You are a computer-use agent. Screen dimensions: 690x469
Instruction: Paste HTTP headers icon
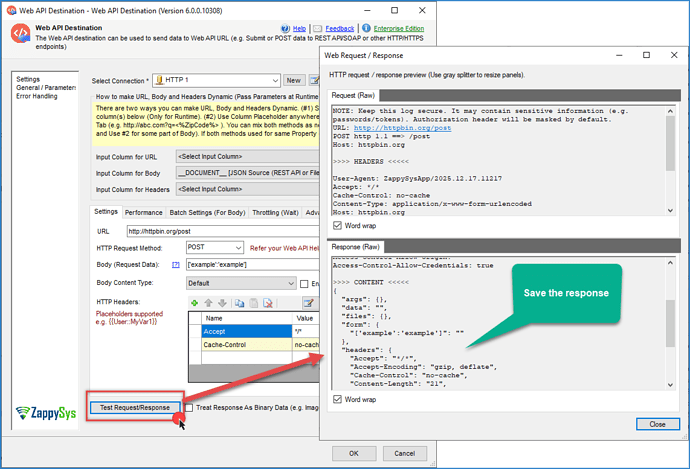pyautogui.click(x=254, y=303)
